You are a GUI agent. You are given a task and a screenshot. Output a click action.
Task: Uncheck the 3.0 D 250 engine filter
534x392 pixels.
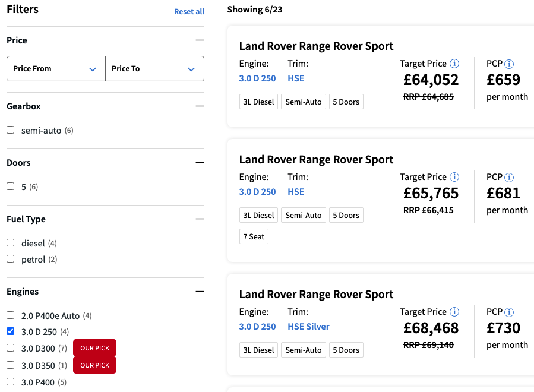11,331
